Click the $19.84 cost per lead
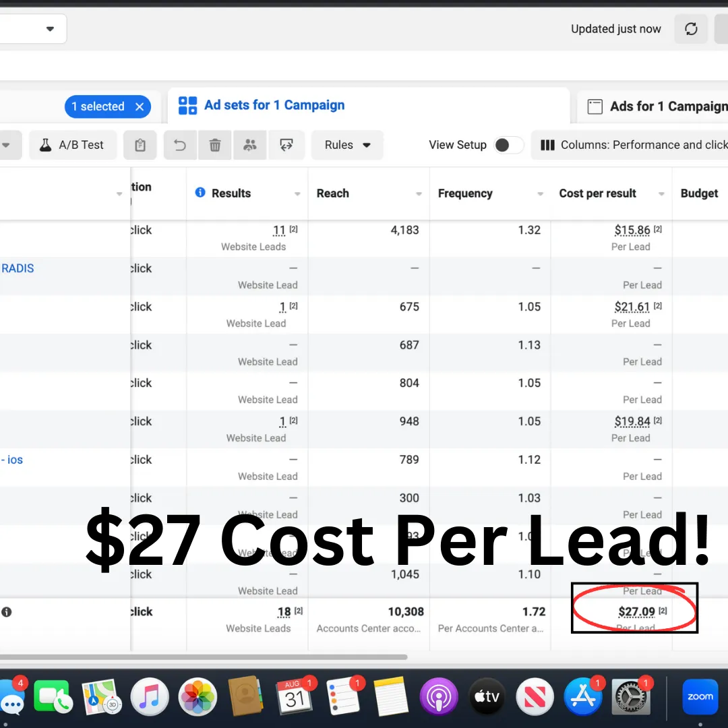Viewport: 728px width, 728px height. (x=632, y=421)
